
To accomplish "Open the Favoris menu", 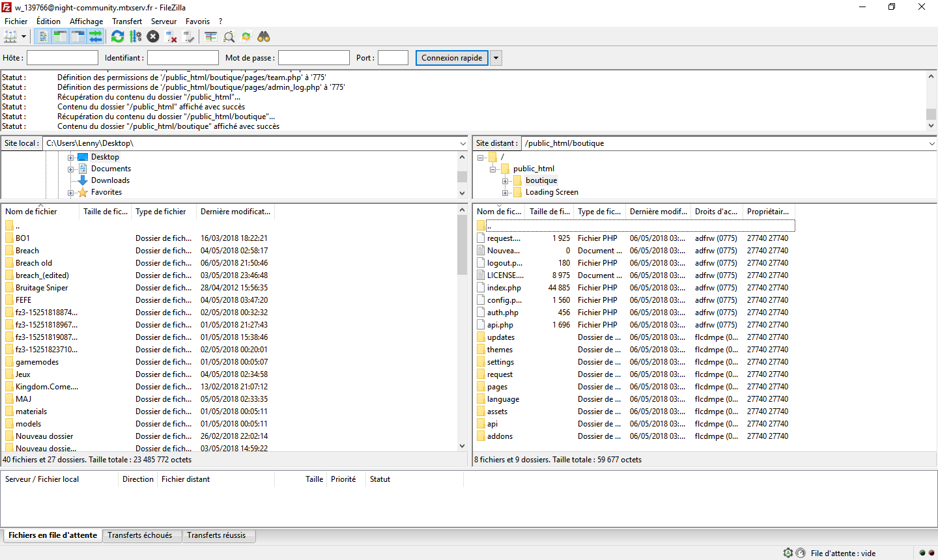I will 197,21.
